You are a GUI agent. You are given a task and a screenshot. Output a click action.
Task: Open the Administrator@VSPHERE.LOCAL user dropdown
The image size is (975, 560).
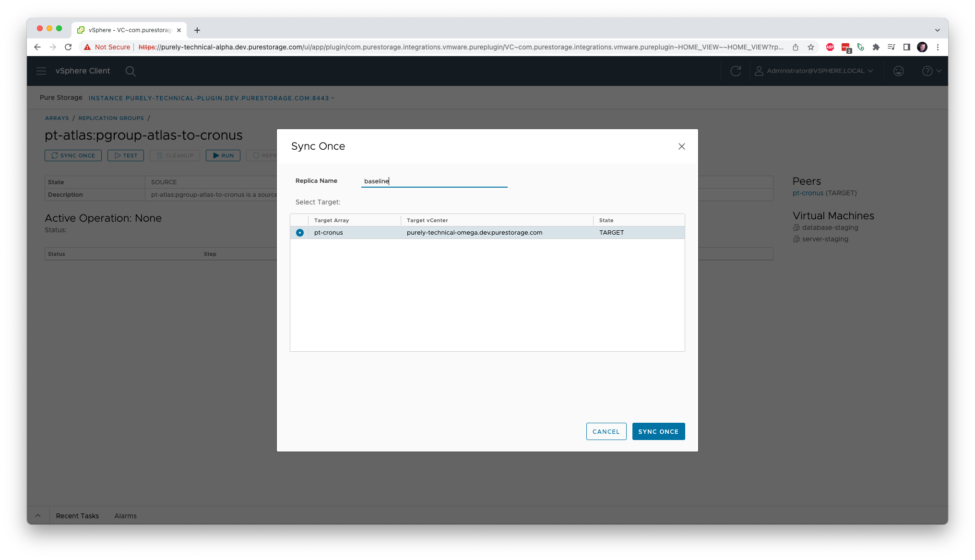coord(814,71)
